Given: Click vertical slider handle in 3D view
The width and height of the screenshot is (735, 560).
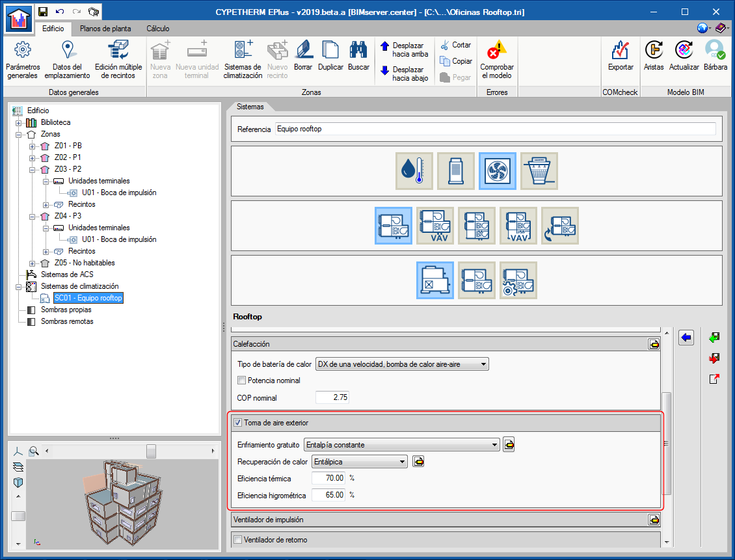Looking at the screenshot, I should coord(18,516).
